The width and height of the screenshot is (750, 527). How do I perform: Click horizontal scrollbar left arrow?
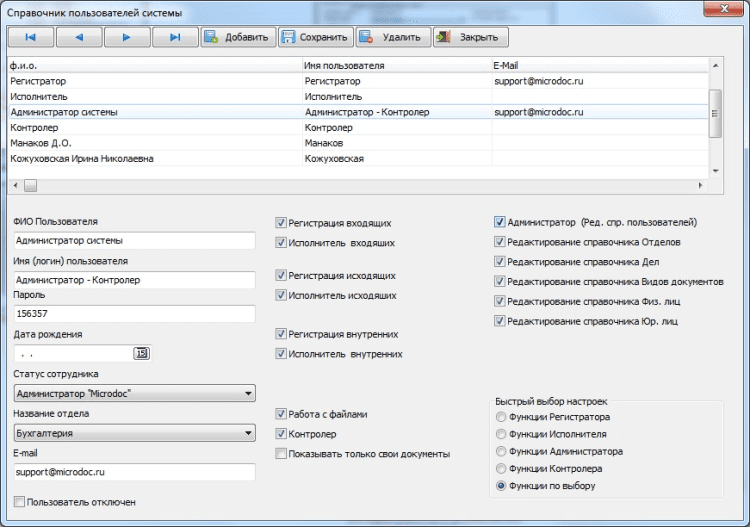(x=15, y=186)
